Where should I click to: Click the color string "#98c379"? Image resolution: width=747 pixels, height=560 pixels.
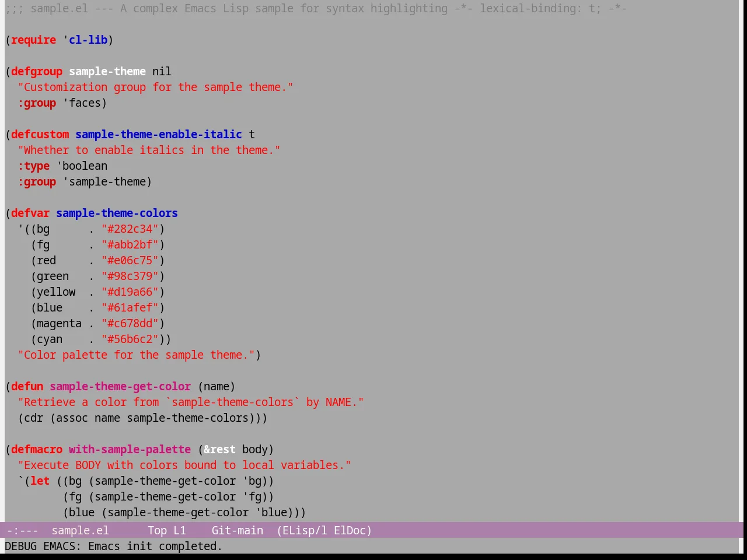[x=130, y=276]
